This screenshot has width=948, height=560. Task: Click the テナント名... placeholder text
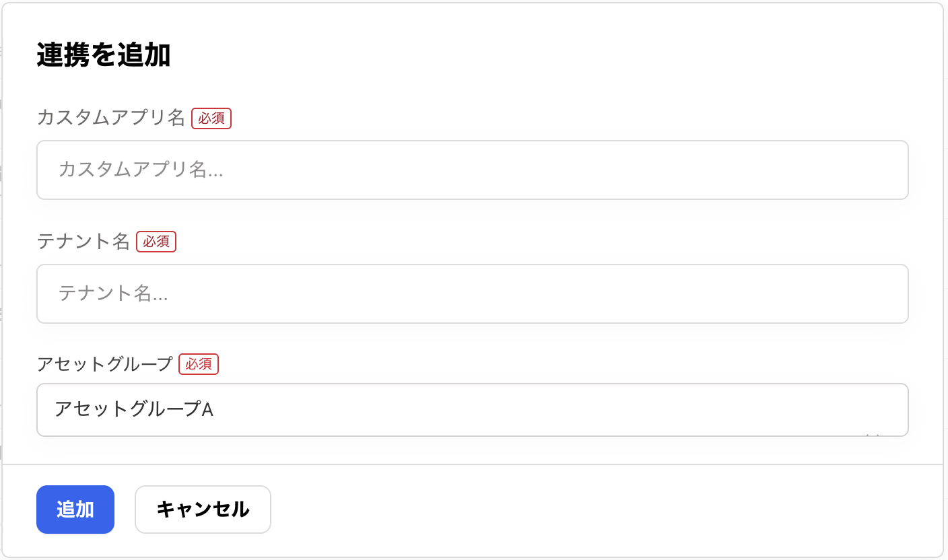tap(113, 293)
